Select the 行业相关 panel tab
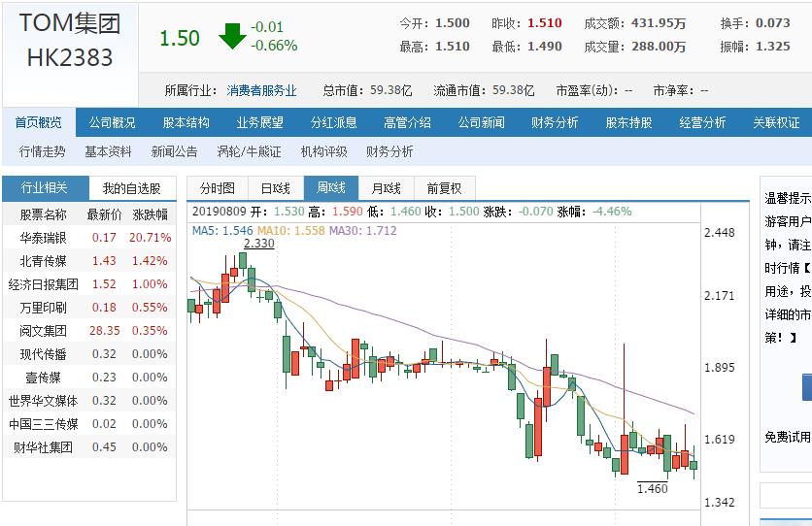 (x=45, y=188)
